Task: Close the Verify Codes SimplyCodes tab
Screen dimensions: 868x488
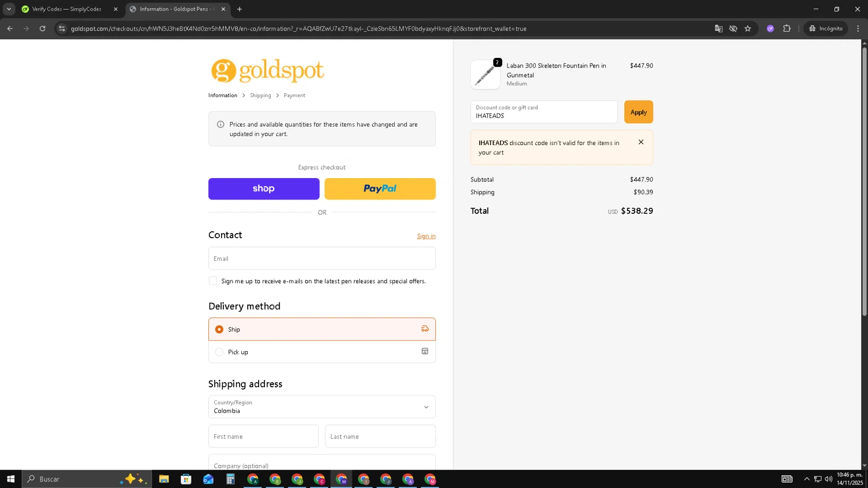Action: coord(116,9)
